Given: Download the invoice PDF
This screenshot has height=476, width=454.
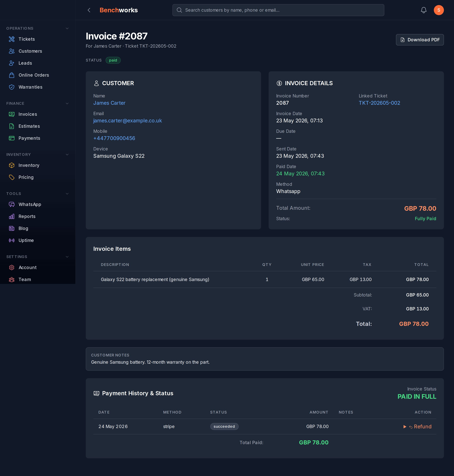Looking at the screenshot, I should [420, 40].
